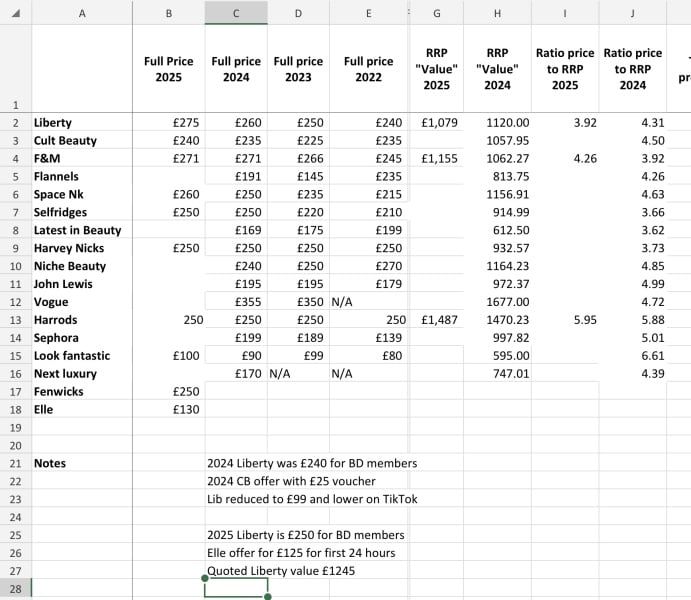The image size is (691, 600).
Task: Click the 1677.00 RRP value cell
Action: click(497, 302)
